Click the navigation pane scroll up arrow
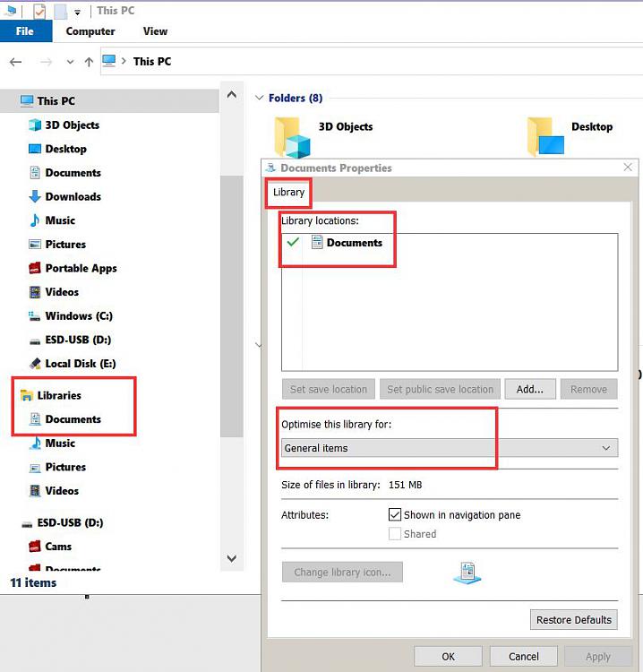Viewport: 643px width, 672px height. (x=232, y=95)
